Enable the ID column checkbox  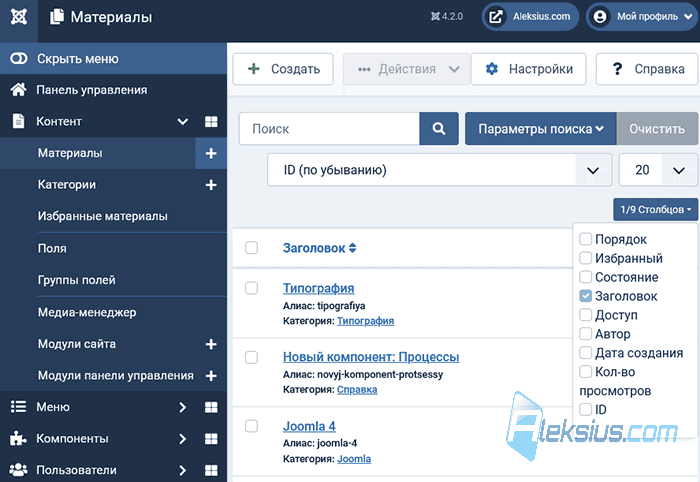coord(585,409)
